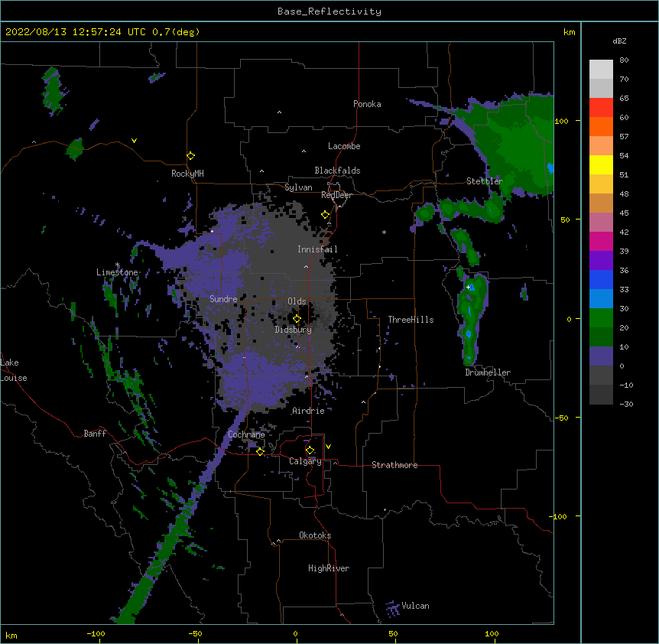
Task: Click the Strathmore town label
Action: click(x=394, y=465)
